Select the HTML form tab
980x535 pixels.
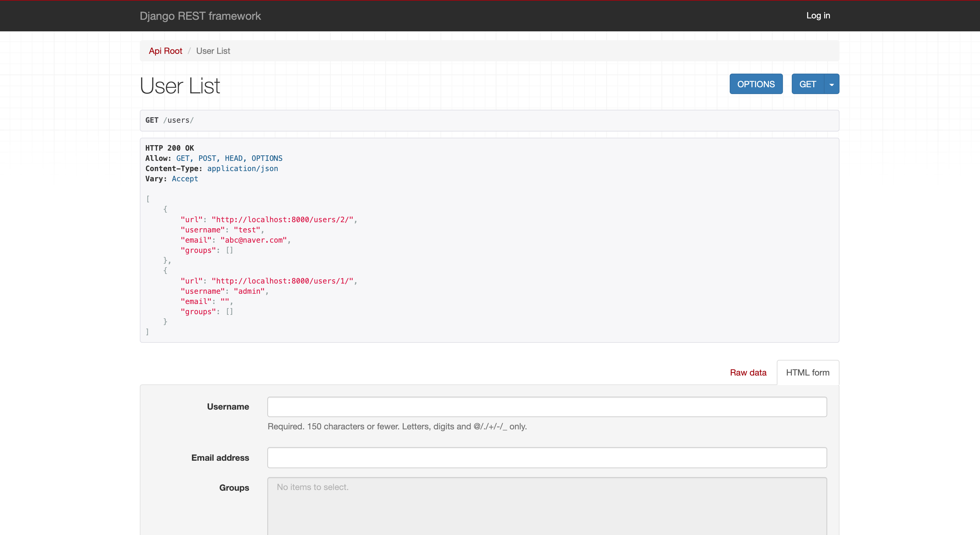point(807,373)
